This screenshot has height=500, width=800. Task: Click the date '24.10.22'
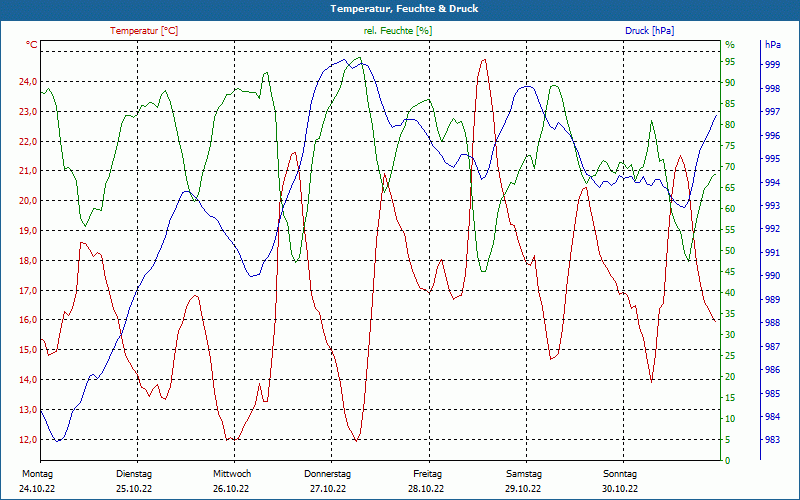pyautogui.click(x=37, y=489)
